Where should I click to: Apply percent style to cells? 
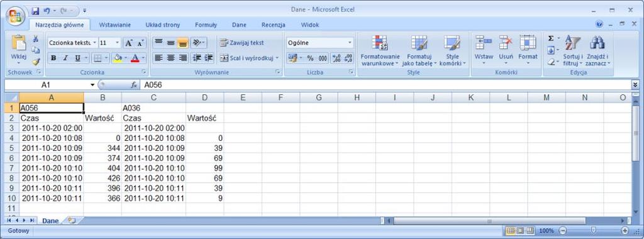pyautogui.click(x=311, y=58)
